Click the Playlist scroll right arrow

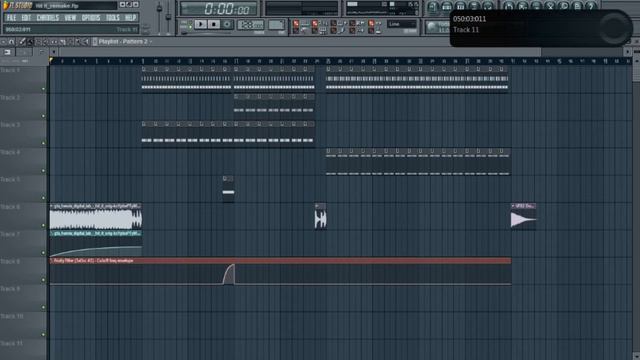tap(628, 52)
